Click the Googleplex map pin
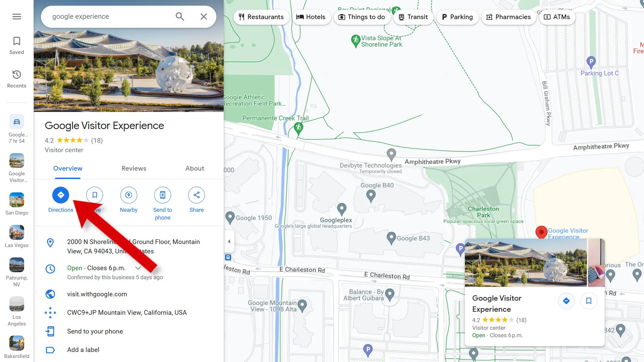The image size is (644, 362). (x=341, y=209)
